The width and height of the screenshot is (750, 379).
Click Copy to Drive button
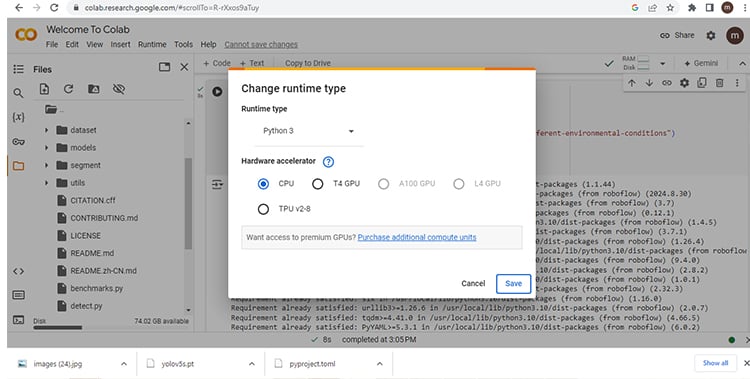[x=308, y=63]
